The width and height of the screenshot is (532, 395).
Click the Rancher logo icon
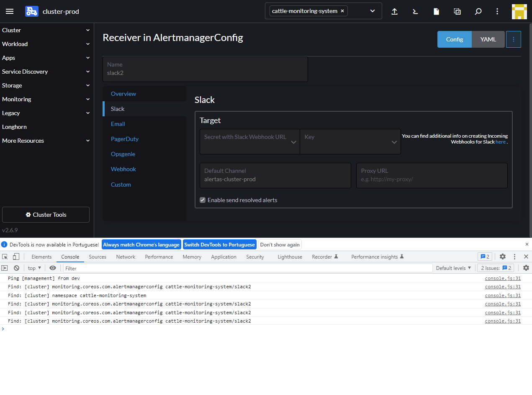[x=31, y=11]
